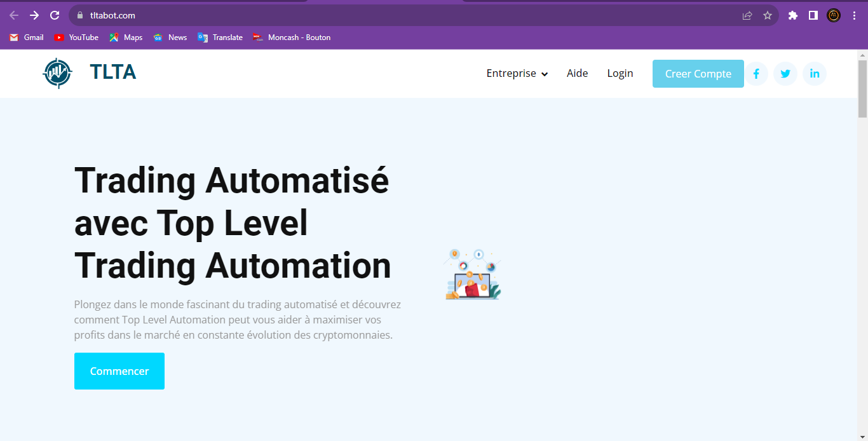868x441 pixels.
Task: Bookmark this page with the star icon
Action: 768,15
